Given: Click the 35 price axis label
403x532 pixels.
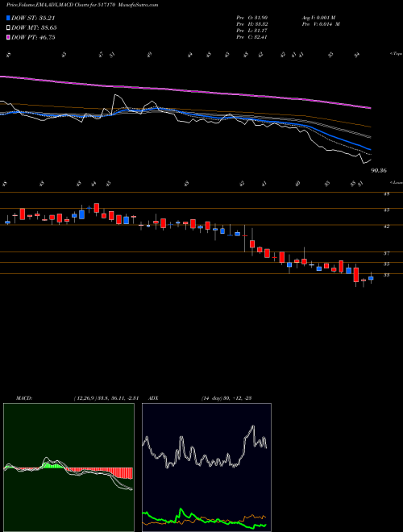Looking at the screenshot, I should coord(386,264).
